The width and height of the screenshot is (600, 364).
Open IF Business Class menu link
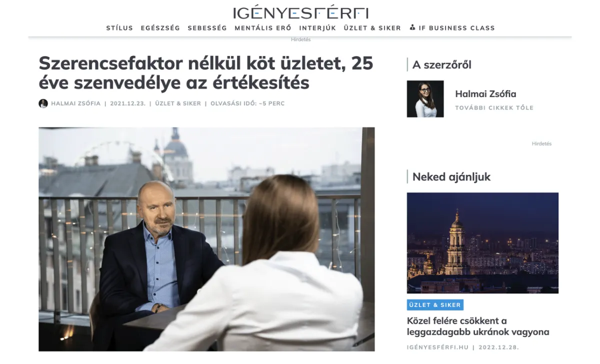click(x=452, y=28)
